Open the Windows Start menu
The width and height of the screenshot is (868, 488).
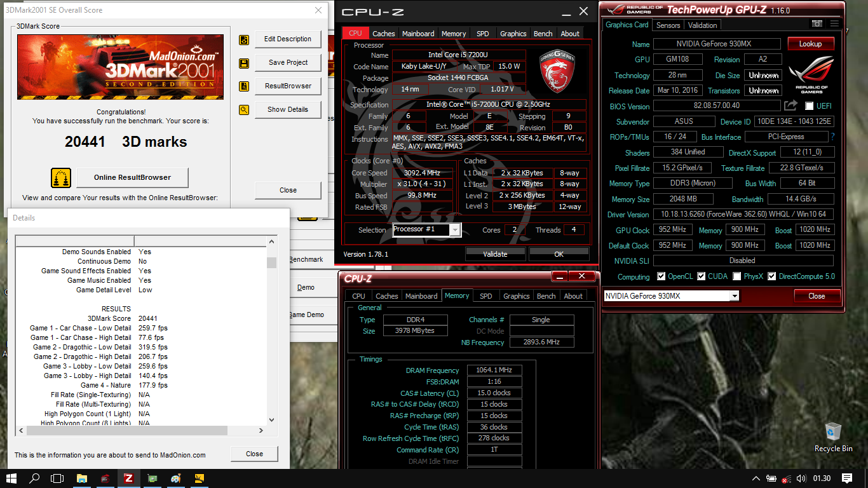pos(11,478)
